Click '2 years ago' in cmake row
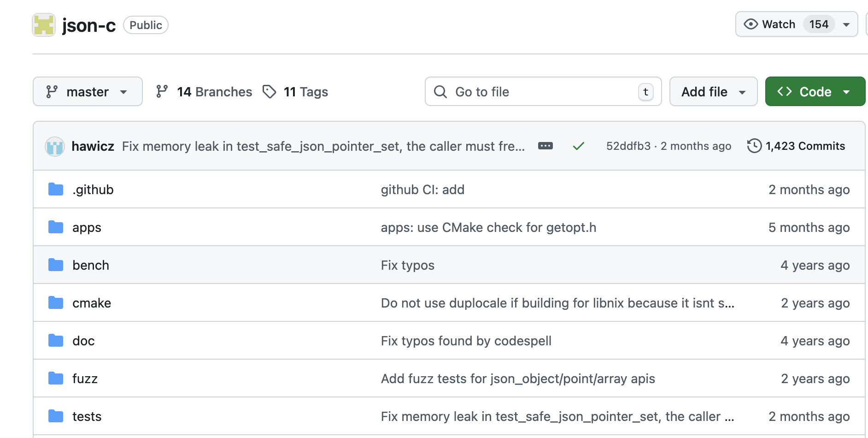This screenshot has width=868, height=438. click(x=815, y=303)
